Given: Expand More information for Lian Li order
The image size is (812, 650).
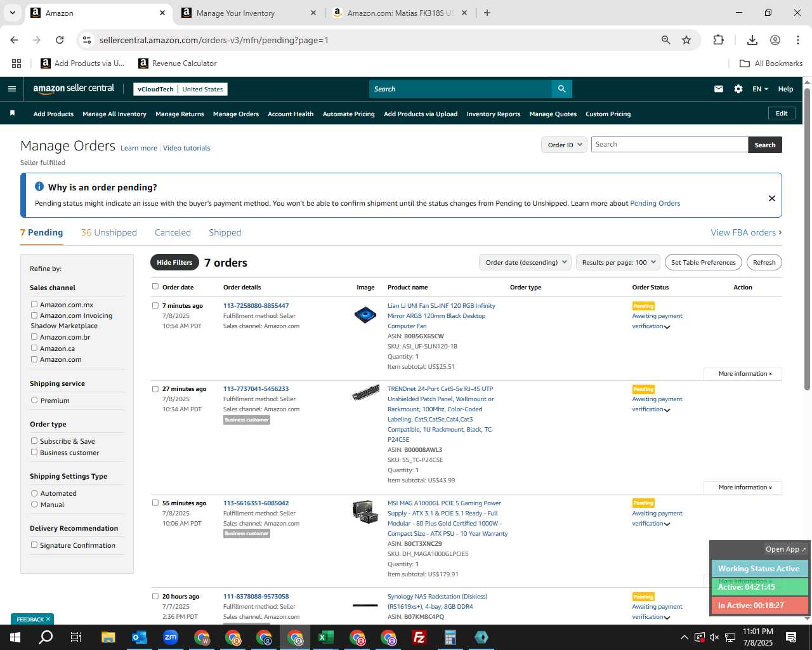Looking at the screenshot, I should pyautogui.click(x=743, y=374).
